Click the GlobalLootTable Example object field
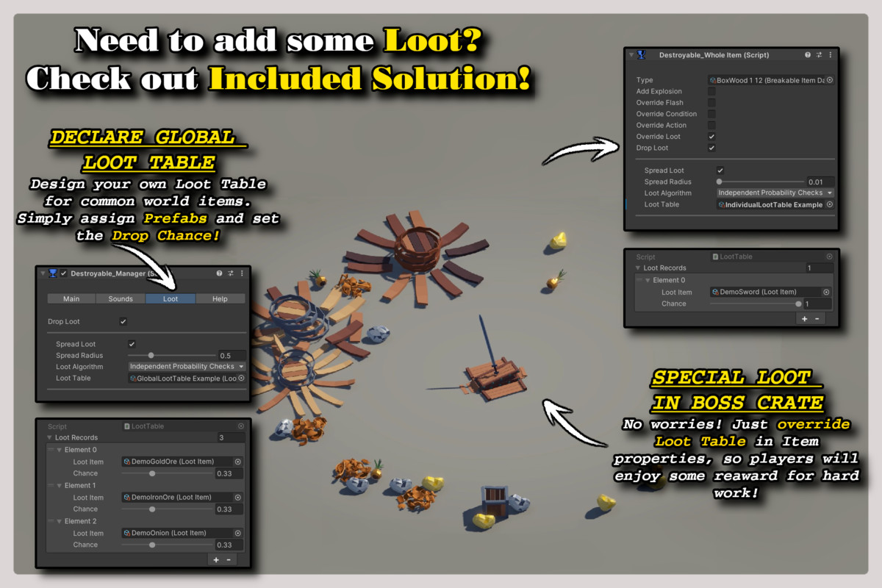 pyautogui.click(x=187, y=378)
